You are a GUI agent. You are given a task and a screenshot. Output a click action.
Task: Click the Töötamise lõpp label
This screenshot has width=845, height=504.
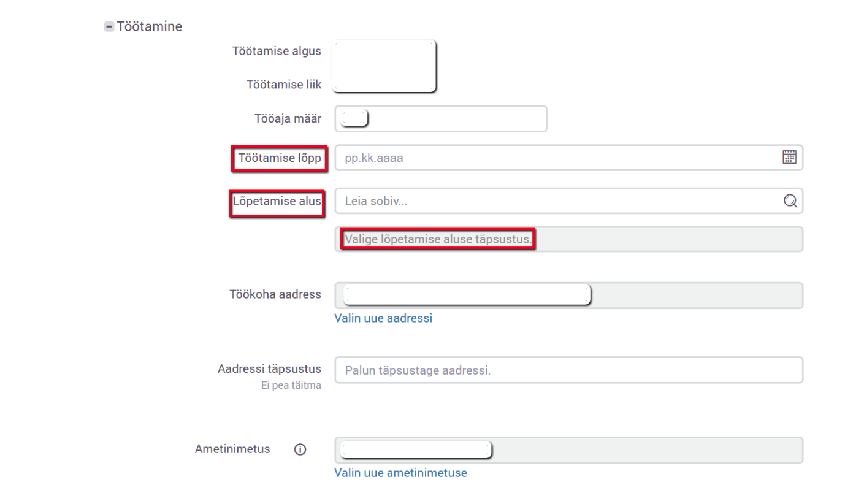coord(280,158)
